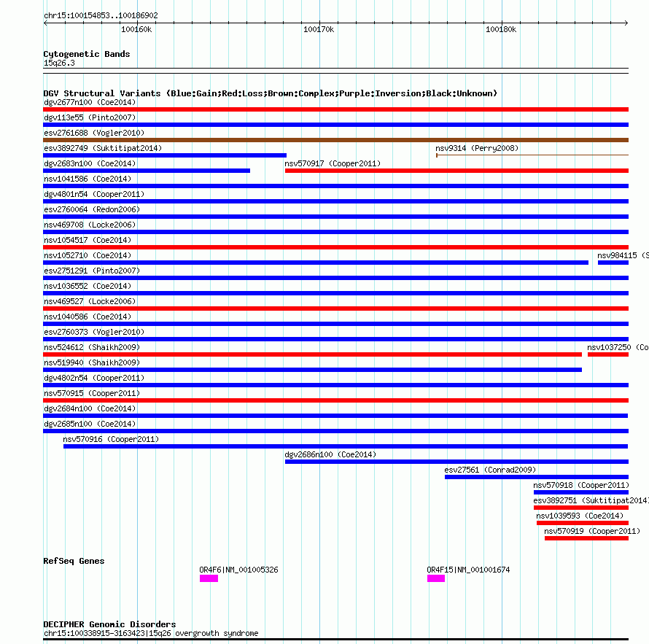Screen dimensions: 649x644
Task: Open esv2761688 (Vogler2010) variant label
Action: 94,133
